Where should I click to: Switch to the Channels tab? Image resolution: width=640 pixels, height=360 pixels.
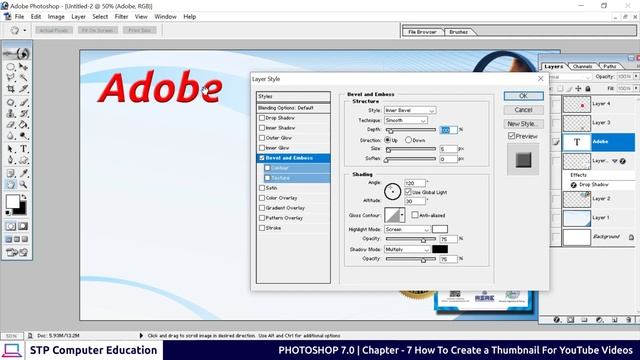point(582,66)
